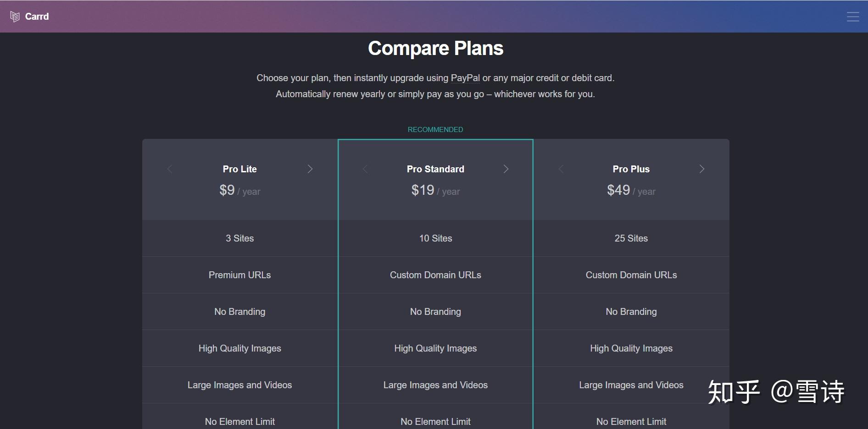Screen dimensions: 868x429
Task: Click next arrow on Pro Standard
Action: point(506,169)
